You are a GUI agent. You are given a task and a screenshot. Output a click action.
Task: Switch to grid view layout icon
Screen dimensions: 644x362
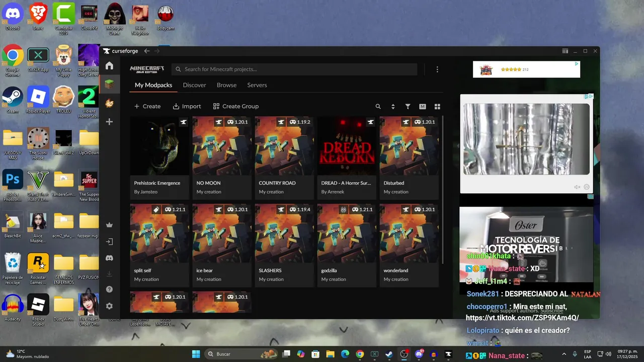click(437, 107)
